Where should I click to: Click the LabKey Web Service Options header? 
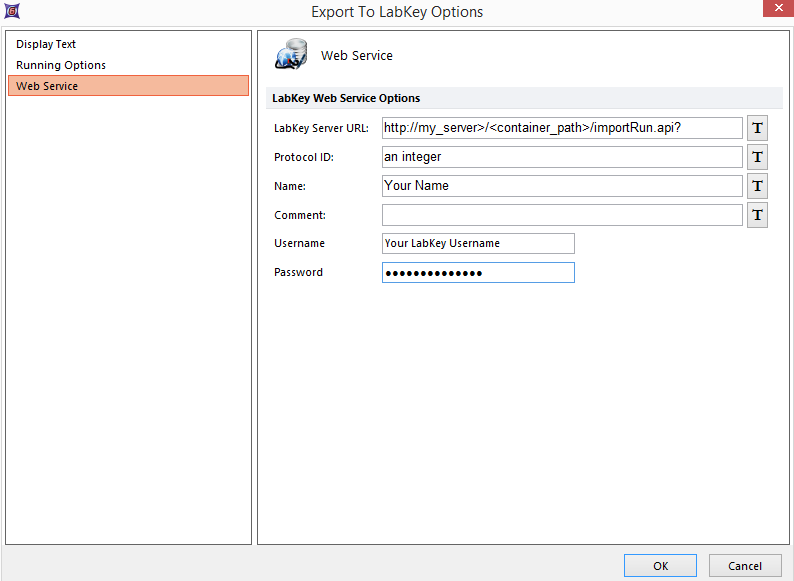pyautogui.click(x=346, y=98)
